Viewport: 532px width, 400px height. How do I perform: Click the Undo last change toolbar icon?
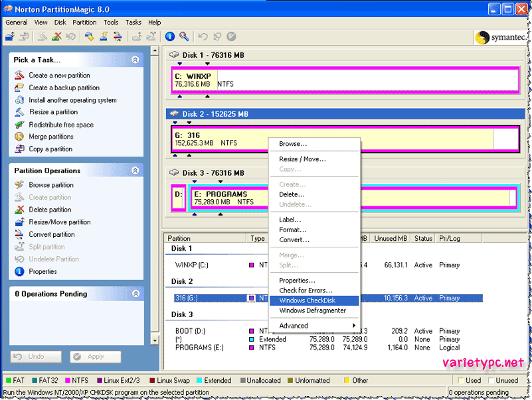click(203, 36)
